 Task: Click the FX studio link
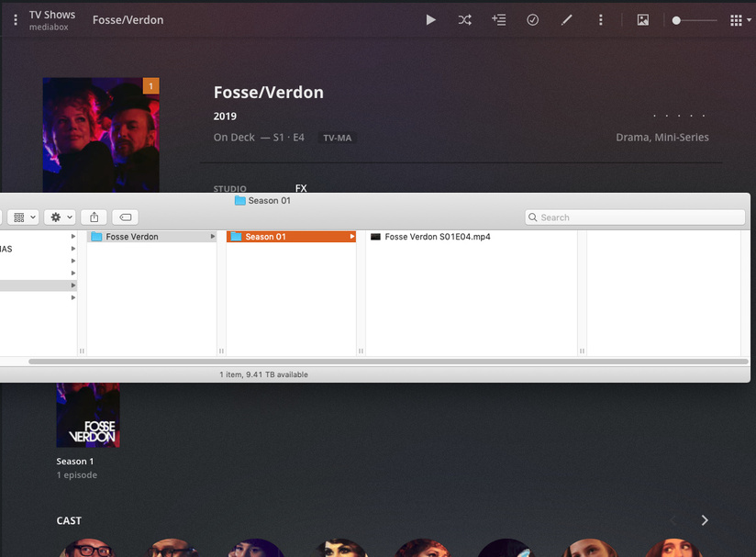301,188
